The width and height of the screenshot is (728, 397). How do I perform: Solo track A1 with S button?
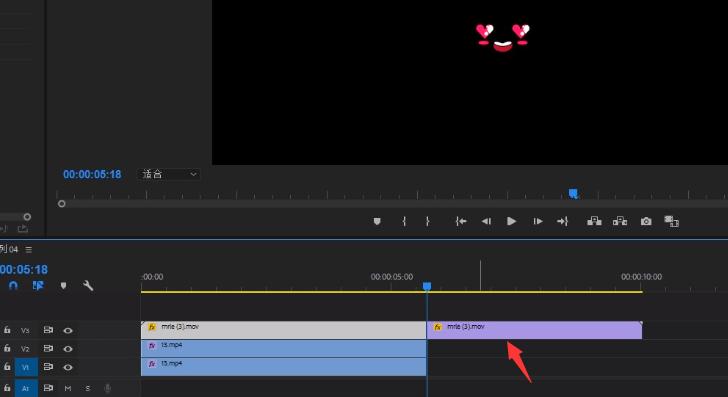pyautogui.click(x=87, y=388)
